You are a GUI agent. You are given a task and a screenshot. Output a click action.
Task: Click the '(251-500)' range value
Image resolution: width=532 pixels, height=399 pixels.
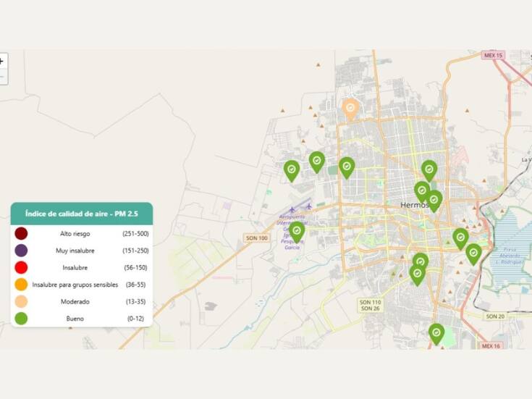pos(136,234)
